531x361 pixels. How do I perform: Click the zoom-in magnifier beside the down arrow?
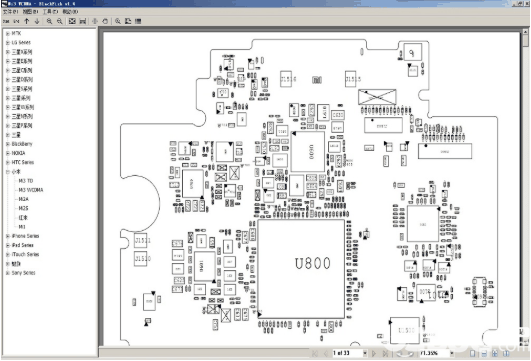[49, 21]
